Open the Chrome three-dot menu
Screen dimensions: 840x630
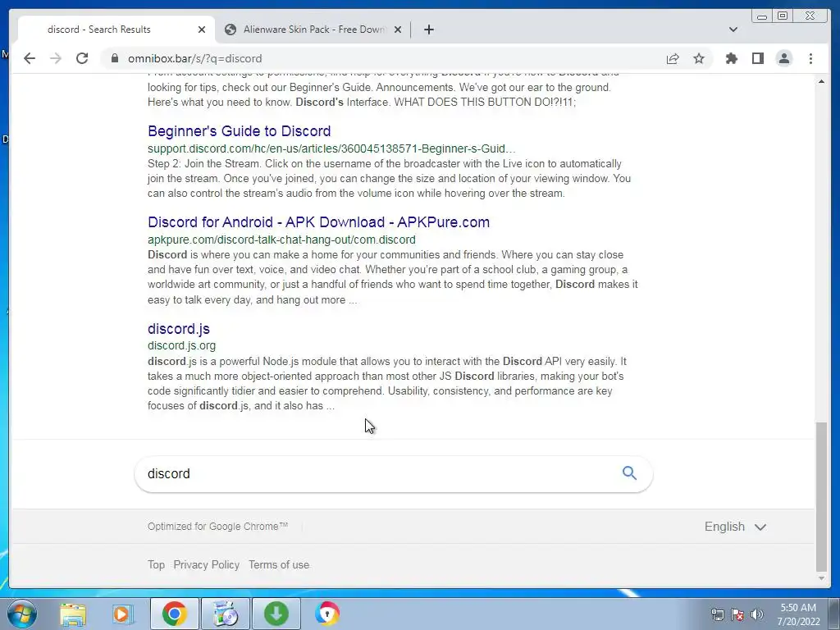(810, 58)
